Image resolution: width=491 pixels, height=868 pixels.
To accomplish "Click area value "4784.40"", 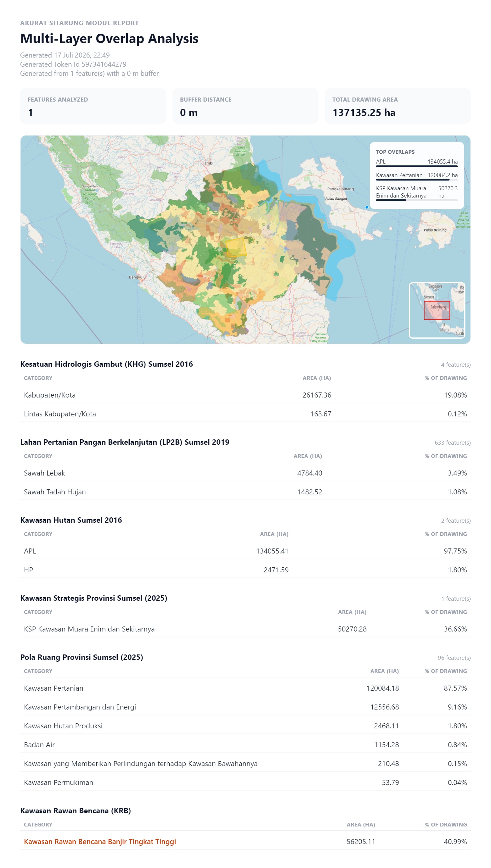I will tap(310, 473).
